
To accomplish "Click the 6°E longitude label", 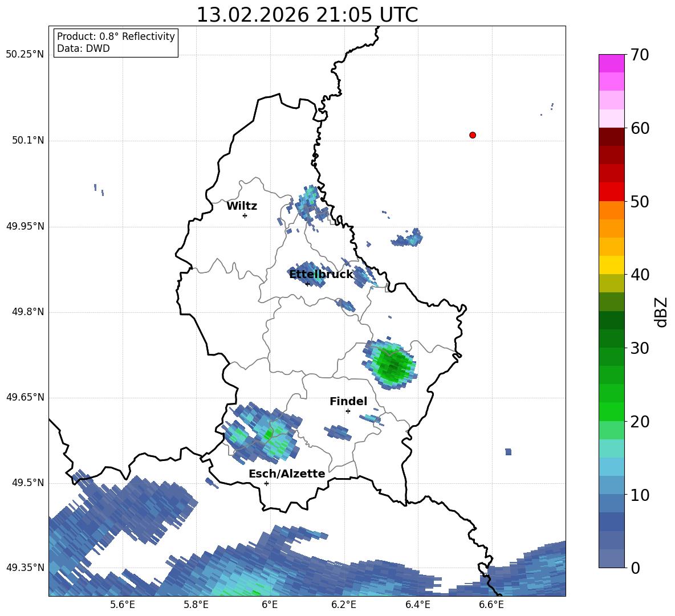I will 270,605.
